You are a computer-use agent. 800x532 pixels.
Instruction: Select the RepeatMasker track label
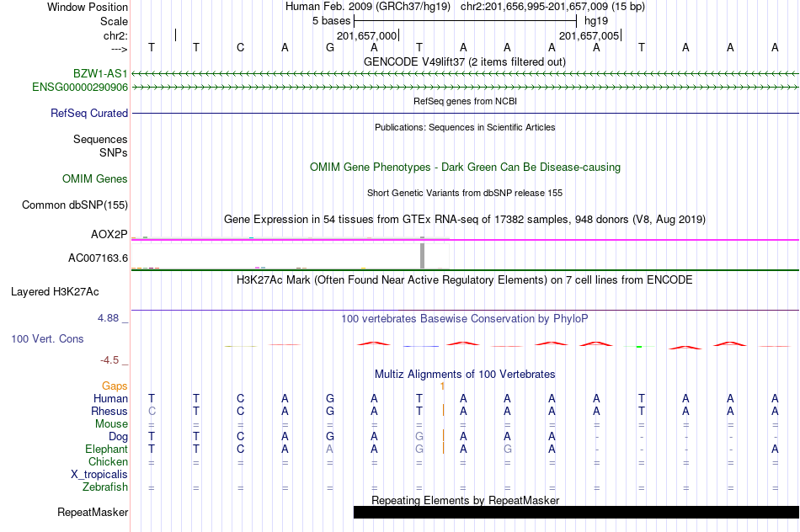coord(93,512)
